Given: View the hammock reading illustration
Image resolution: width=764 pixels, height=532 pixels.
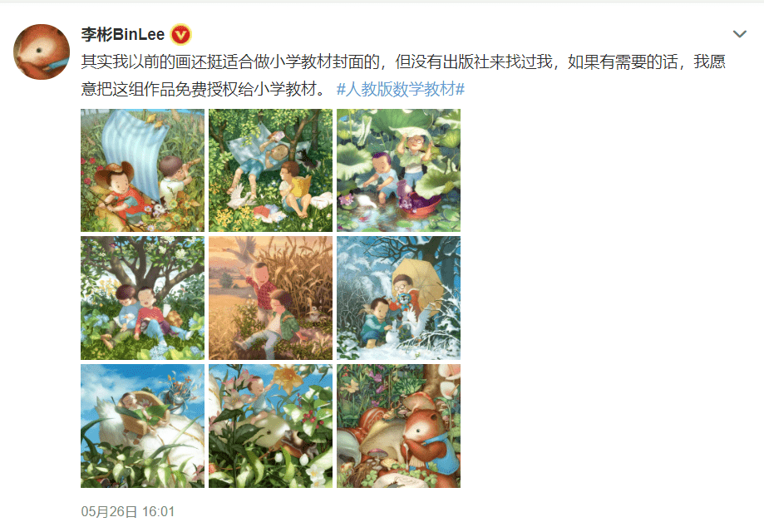Looking at the screenshot, I should coord(270,170).
